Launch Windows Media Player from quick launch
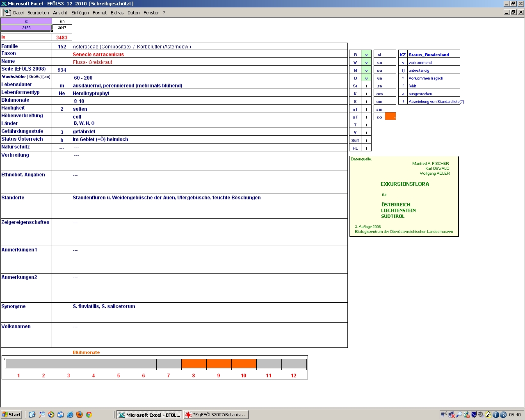 coord(51,415)
